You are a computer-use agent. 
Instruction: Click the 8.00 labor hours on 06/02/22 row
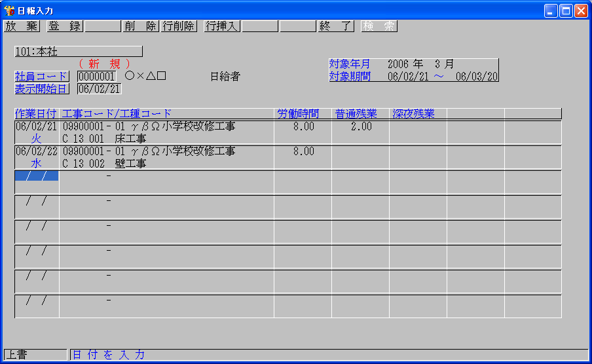[x=304, y=151]
